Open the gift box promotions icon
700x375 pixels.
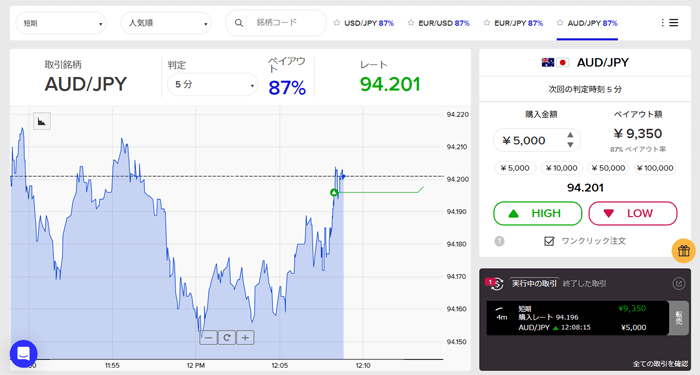pos(683,250)
